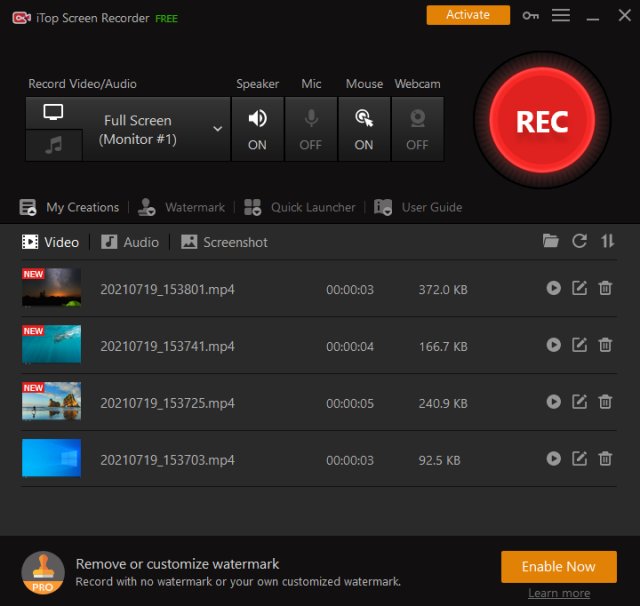Switch to the Audio tab
Viewport: 640px width, 606px height.
(130, 242)
